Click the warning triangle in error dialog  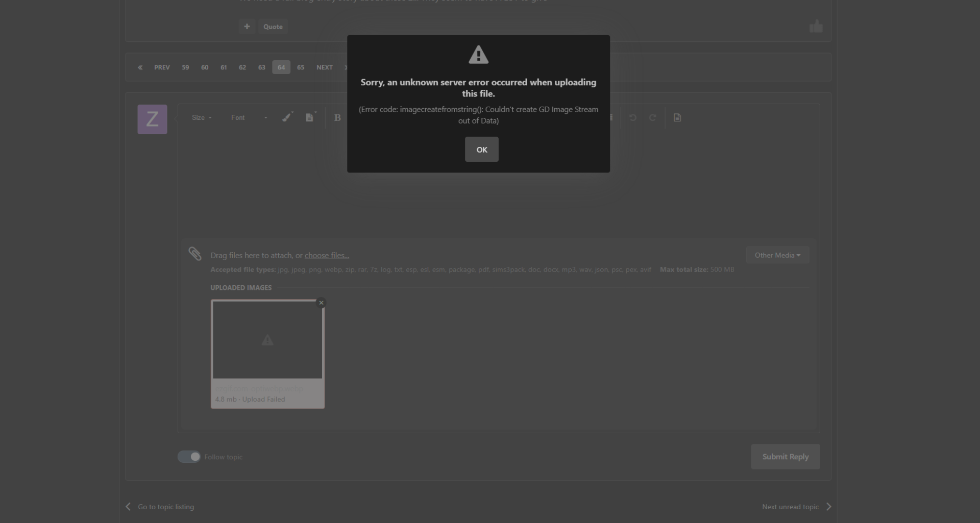tap(478, 55)
